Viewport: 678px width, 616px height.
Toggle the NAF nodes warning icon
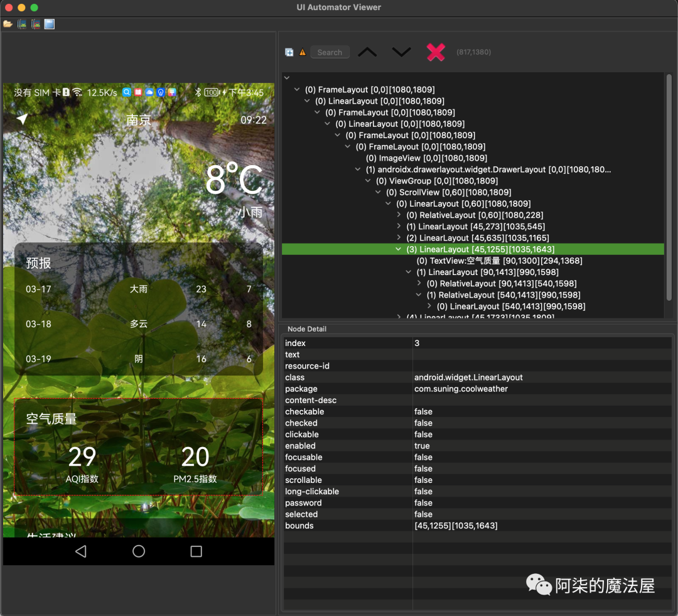303,52
